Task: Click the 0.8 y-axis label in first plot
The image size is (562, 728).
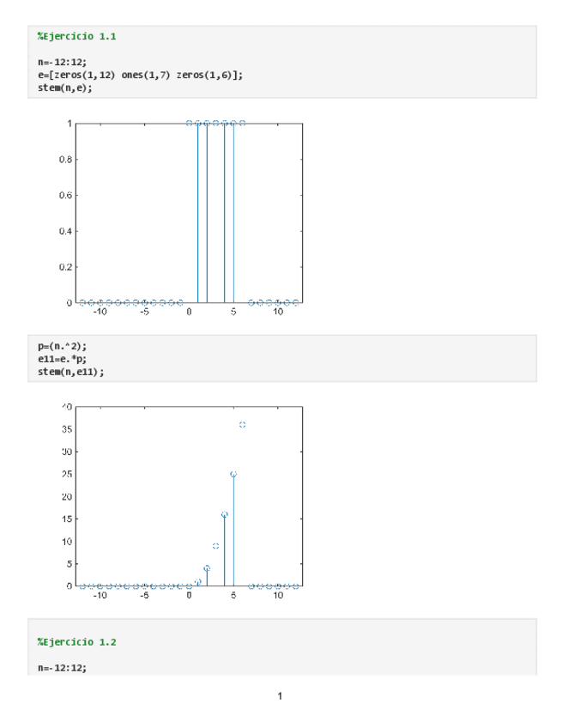Action: [65, 159]
